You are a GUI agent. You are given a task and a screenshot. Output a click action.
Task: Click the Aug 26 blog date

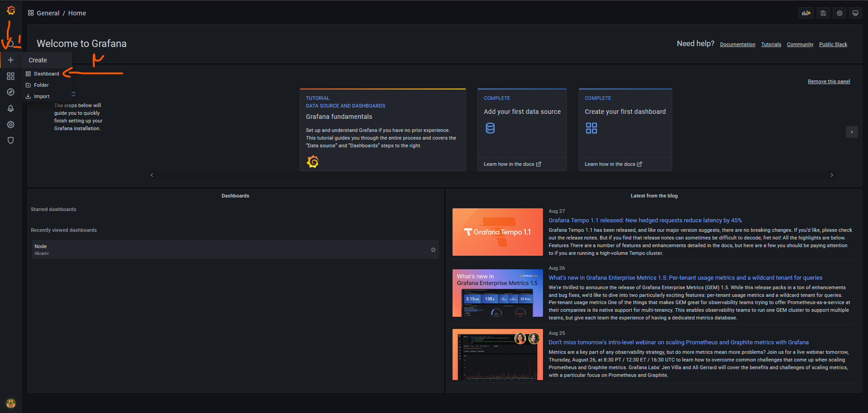557,268
